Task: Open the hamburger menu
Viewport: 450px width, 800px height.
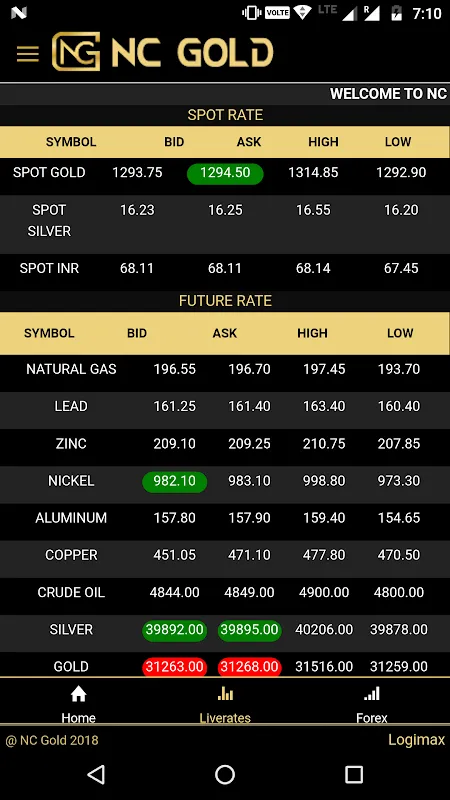Action: coord(28,54)
